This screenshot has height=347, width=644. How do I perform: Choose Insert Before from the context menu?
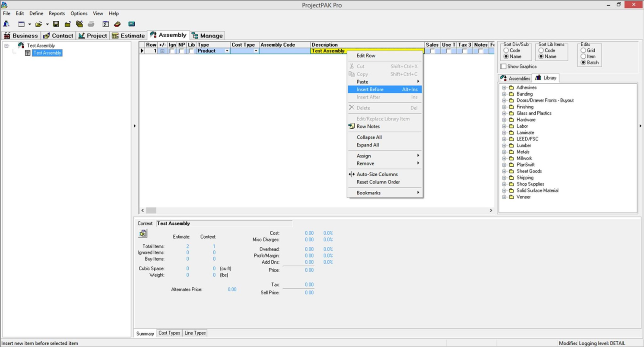370,89
